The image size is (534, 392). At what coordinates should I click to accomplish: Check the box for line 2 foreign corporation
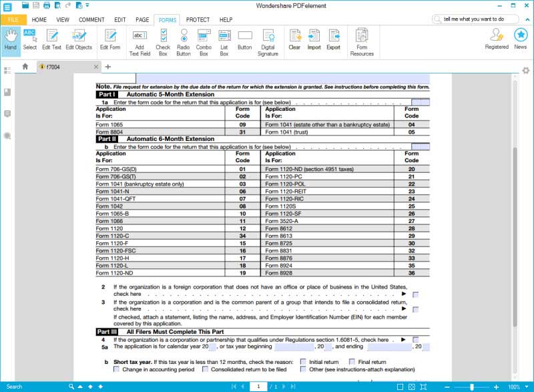[x=415, y=295]
